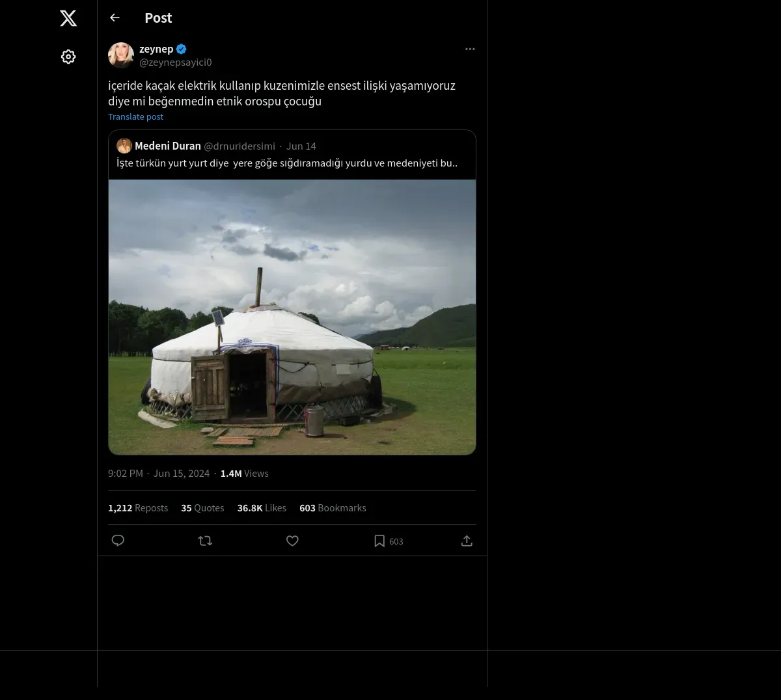Click Medeni Duran's small avatar
This screenshot has width=781, height=700.
tap(124, 146)
